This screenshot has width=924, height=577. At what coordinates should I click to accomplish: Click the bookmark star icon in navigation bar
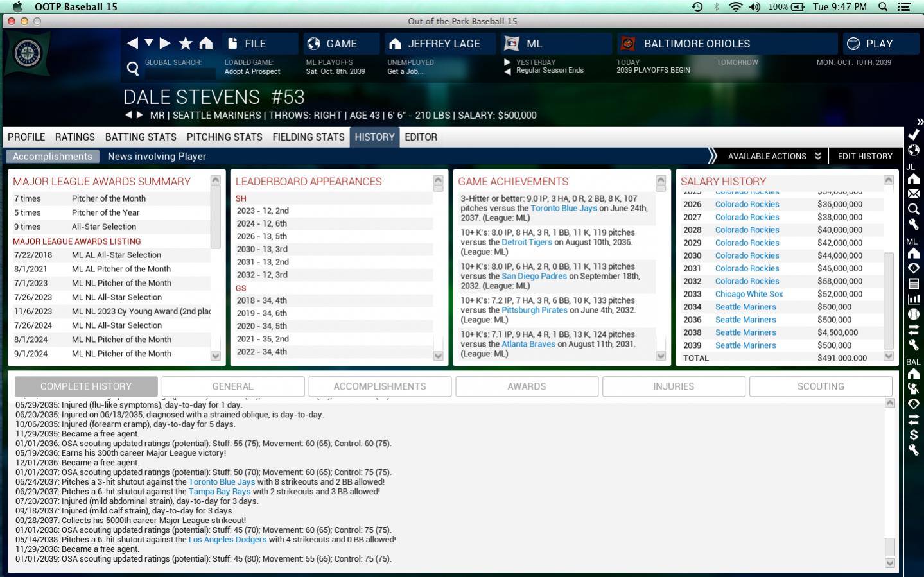186,44
